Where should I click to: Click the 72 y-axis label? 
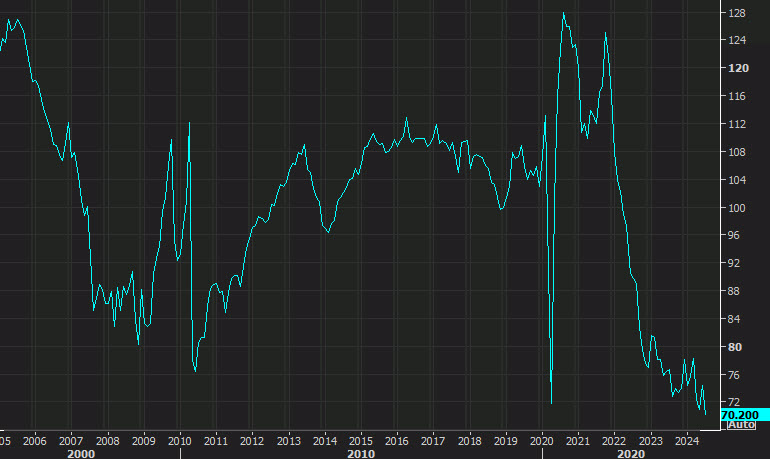734,403
